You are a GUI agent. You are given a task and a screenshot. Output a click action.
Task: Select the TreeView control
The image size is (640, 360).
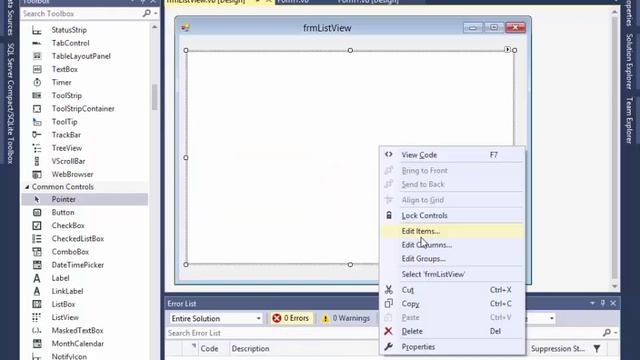pyautogui.click(x=67, y=148)
